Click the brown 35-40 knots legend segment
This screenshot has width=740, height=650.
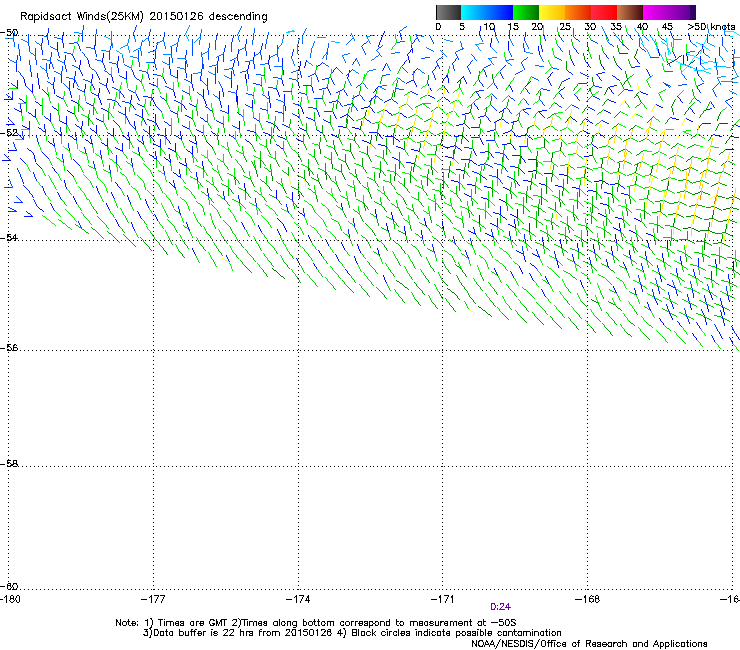pos(630,12)
